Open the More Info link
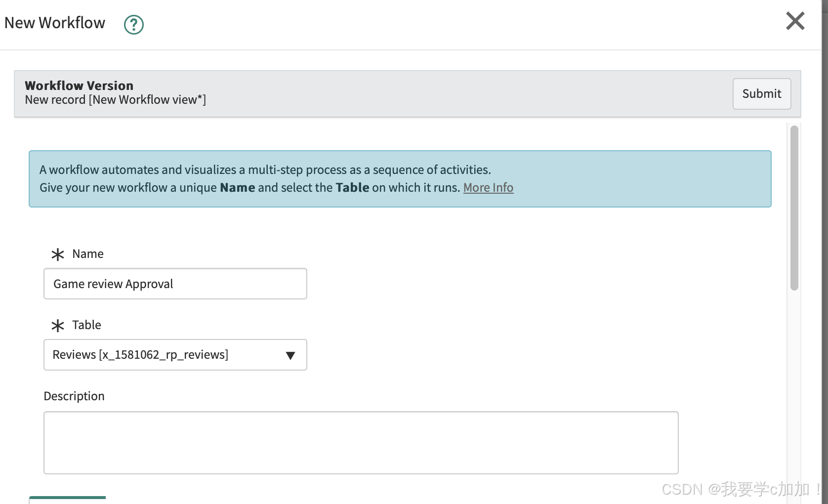The width and height of the screenshot is (828, 504). [x=488, y=188]
